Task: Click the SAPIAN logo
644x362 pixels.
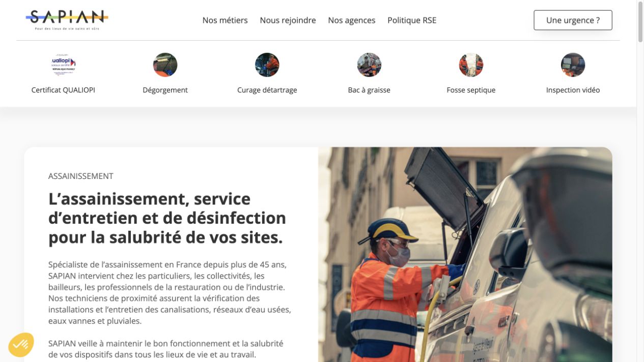Action: [x=67, y=20]
